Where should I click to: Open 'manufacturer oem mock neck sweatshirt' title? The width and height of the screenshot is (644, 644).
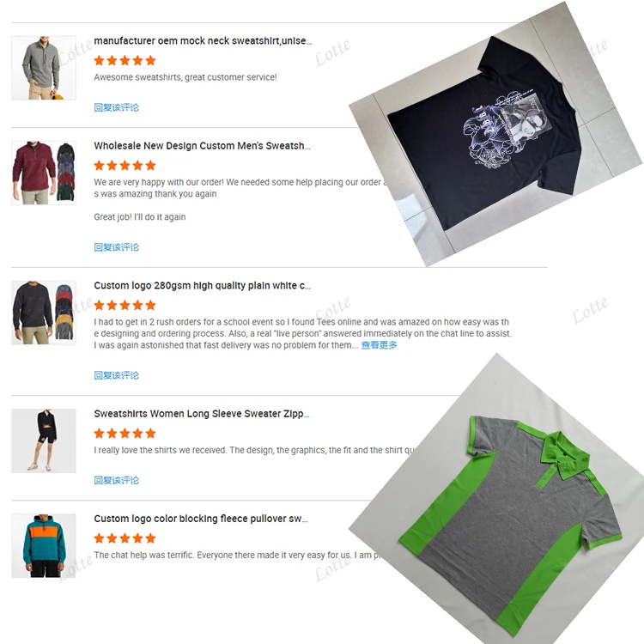pos(203,41)
